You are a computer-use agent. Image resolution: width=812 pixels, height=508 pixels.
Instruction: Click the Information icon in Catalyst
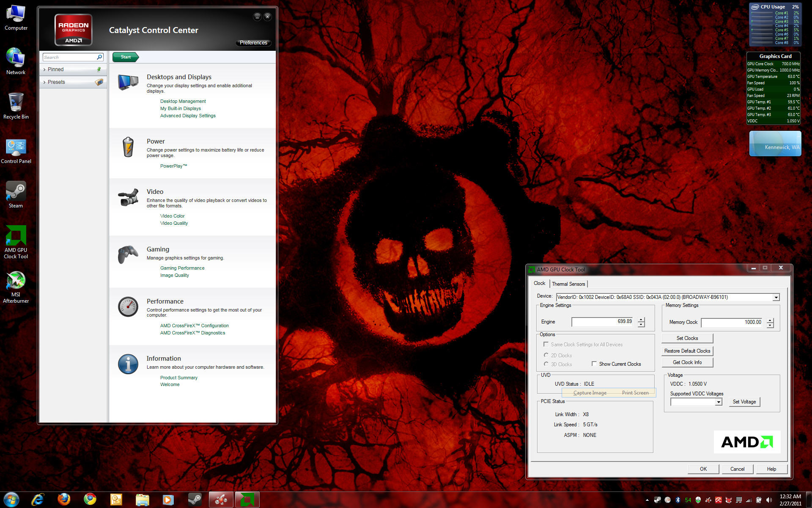(128, 364)
